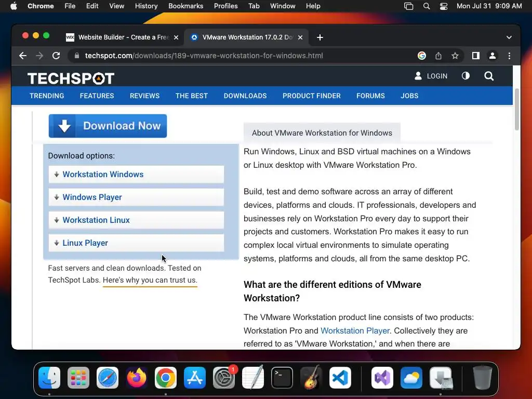Open PRODUCT FINDER nav section
This screenshot has width=532, height=399.
[312, 96]
